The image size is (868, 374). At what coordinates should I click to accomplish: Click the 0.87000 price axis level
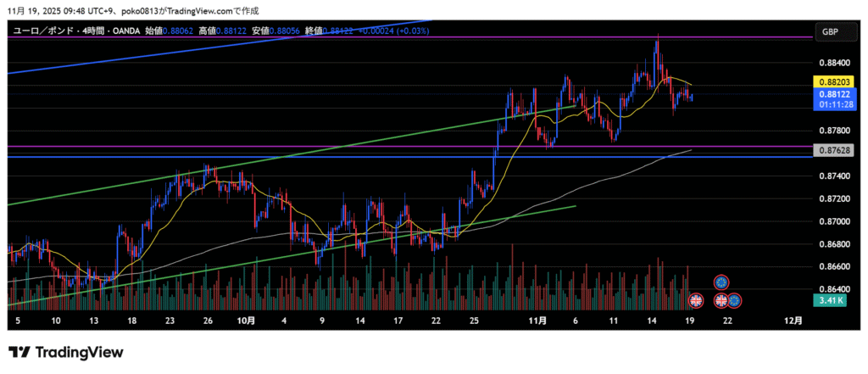pos(834,221)
